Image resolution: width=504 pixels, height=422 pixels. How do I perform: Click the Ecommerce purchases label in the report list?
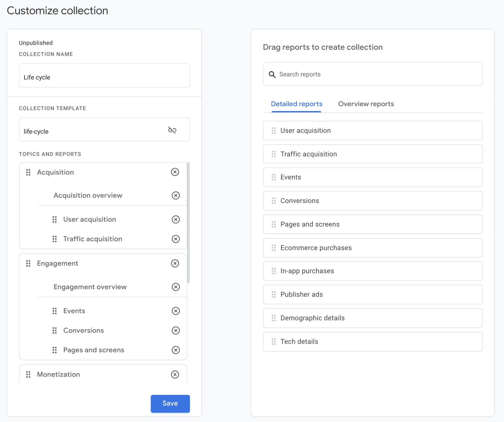316,248
